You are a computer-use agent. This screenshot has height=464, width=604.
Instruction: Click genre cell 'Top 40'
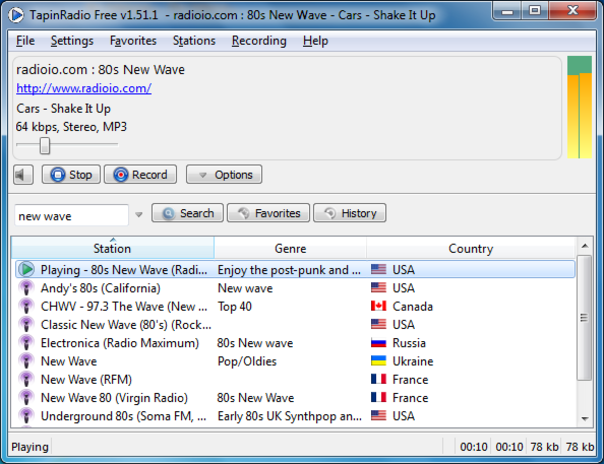point(235,307)
